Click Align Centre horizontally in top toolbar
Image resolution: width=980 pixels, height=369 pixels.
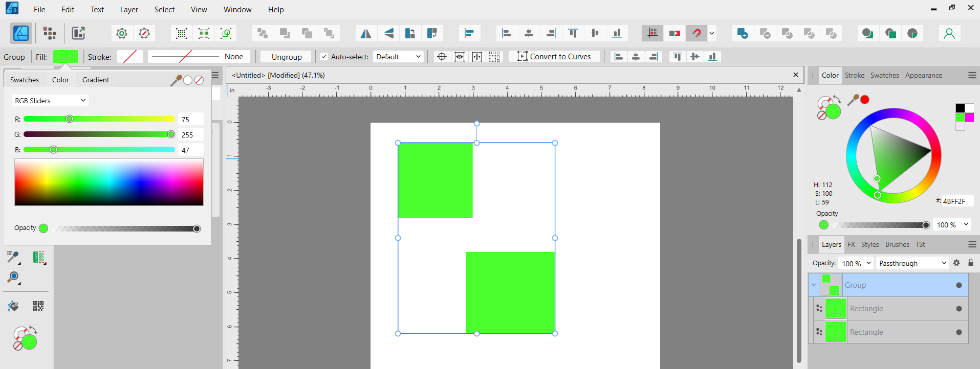tap(529, 33)
